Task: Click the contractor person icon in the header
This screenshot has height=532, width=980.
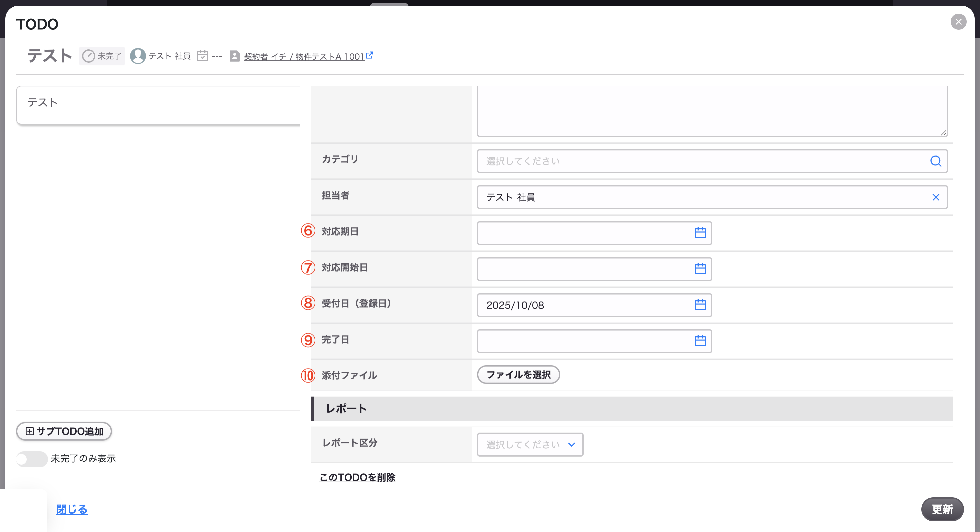Action: tap(234, 56)
